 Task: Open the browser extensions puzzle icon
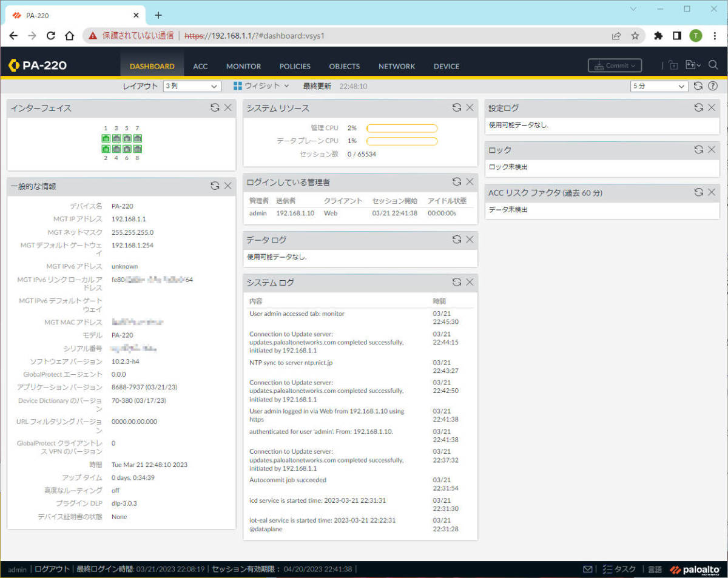pyautogui.click(x=658, y=36)
